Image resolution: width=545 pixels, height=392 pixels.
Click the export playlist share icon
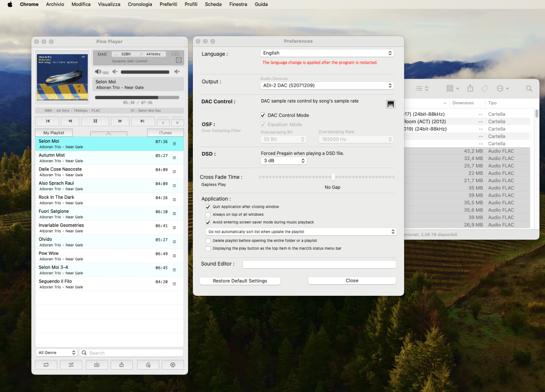122,365
